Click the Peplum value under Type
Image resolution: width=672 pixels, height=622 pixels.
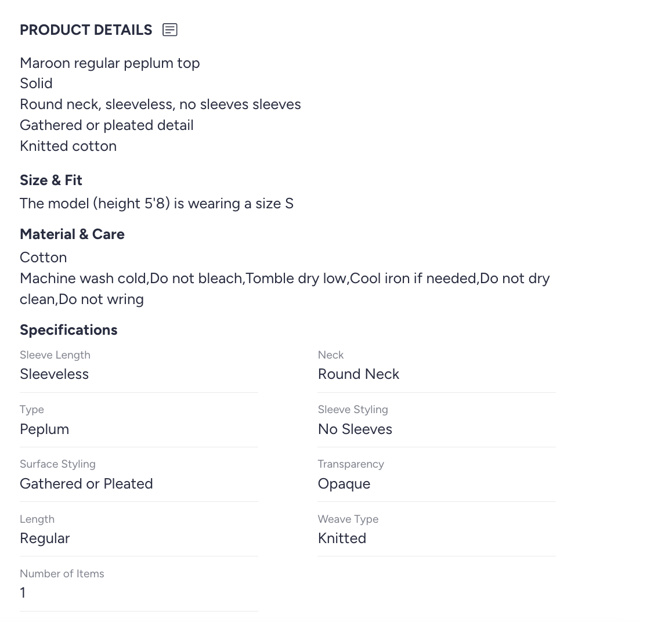[44, 429]
